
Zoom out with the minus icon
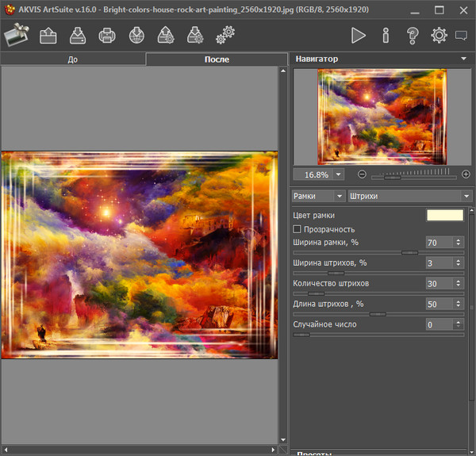pyautogui.click(x=362, y=174)
